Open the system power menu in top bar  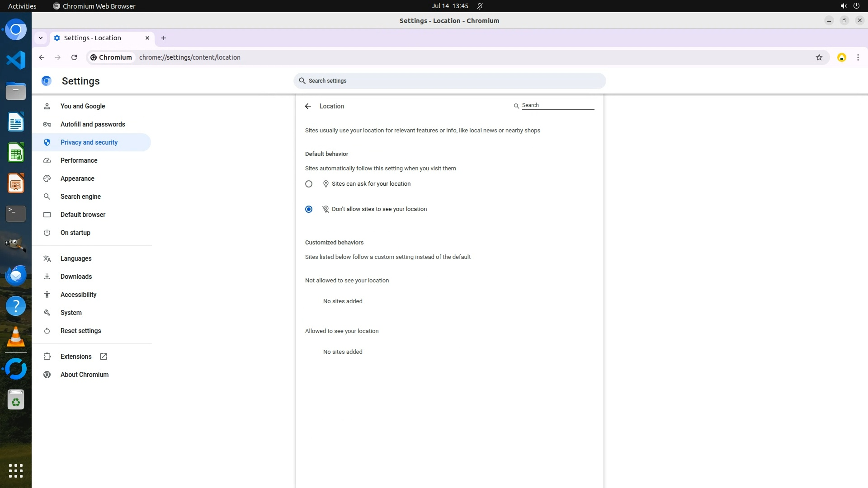point(856,6)
